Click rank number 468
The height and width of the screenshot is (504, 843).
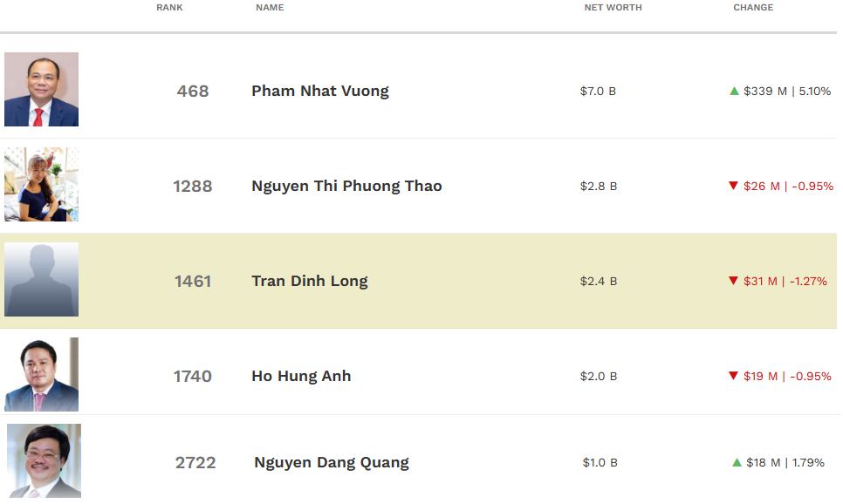(x=193, y=91)
